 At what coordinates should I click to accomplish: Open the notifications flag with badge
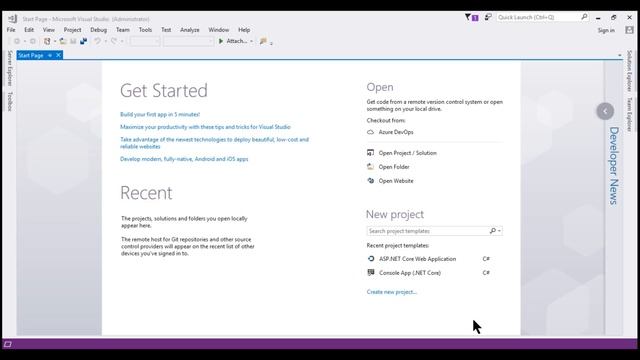(471, 18)
